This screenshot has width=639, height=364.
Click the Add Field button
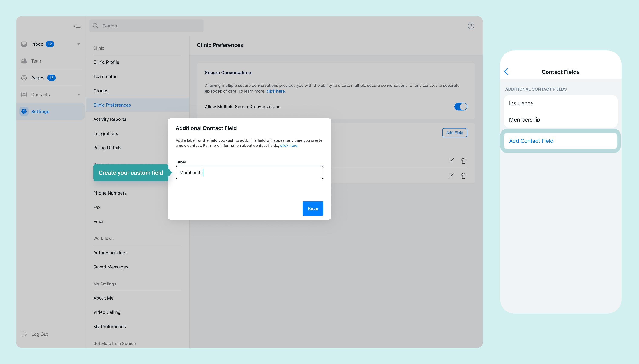pos(454,133)
